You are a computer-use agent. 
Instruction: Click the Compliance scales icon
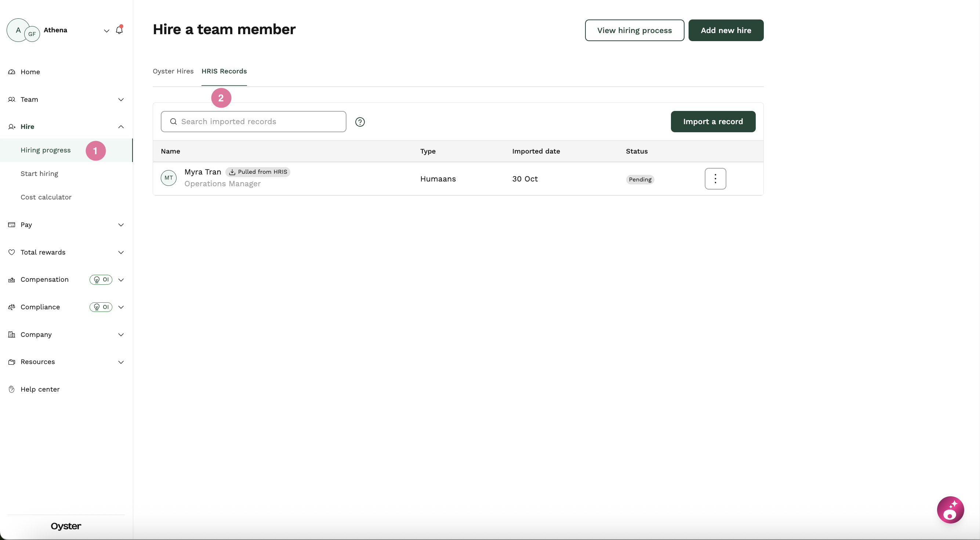12,307
